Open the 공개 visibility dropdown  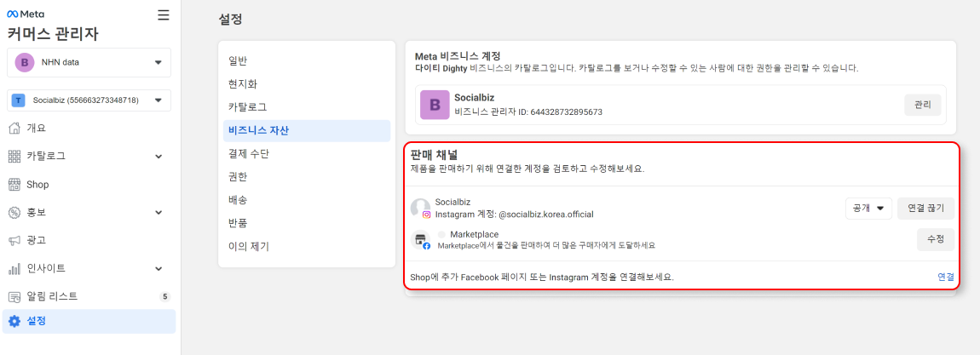tap(868, 209)
